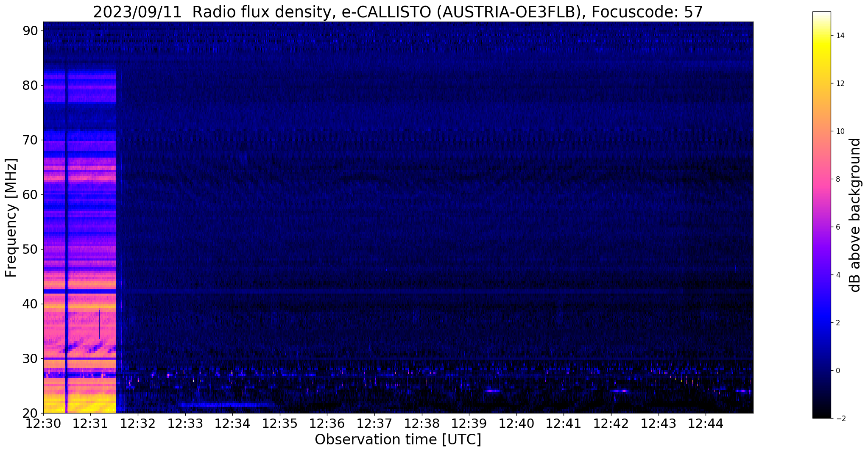The width and height of the screenshot is (868, 452).
Task: Click the 90 MHz frequency tick label
Action: coord(30,31)
